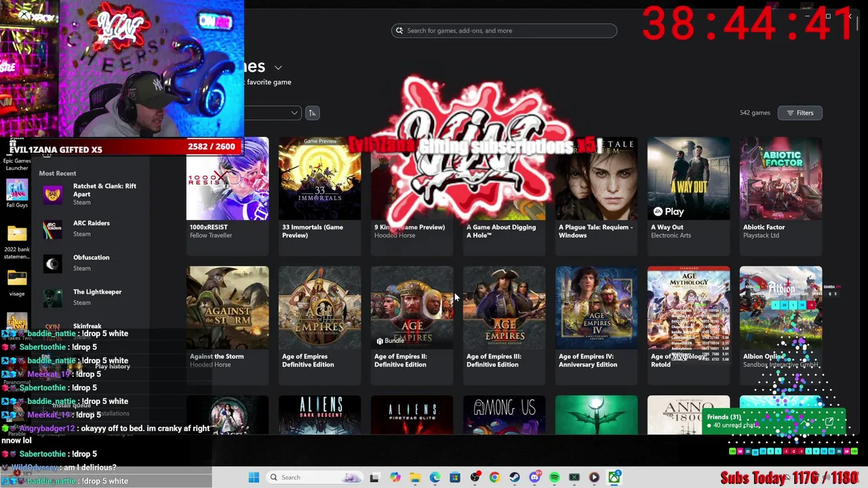Click the sort order toggle button
This screenshot has height=488, width=868.
[x=312, y=113]
